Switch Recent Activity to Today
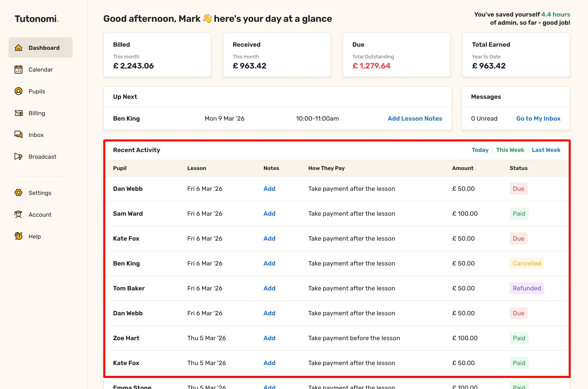Viewport: 588px width, 389px height. point(480,150)
